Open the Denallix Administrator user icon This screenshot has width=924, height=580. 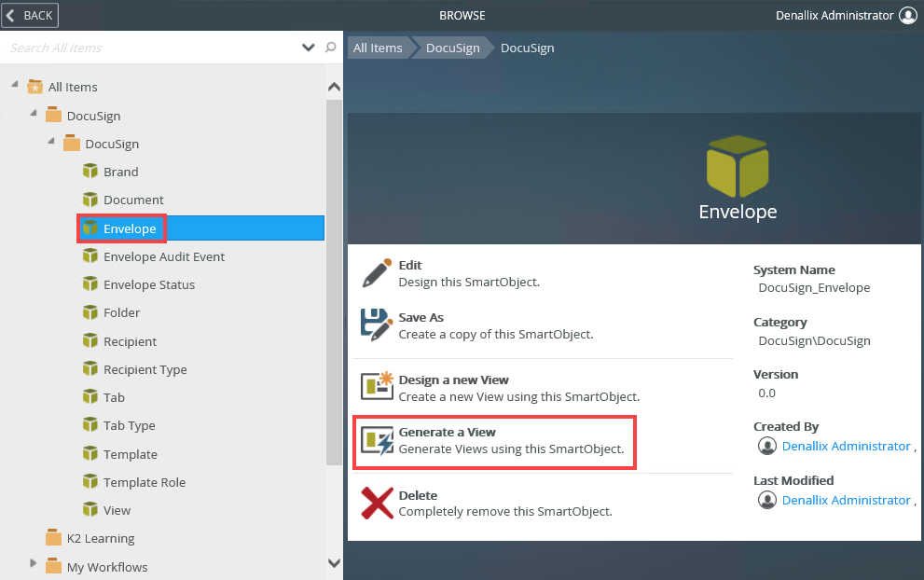click(x=907, y=15)
